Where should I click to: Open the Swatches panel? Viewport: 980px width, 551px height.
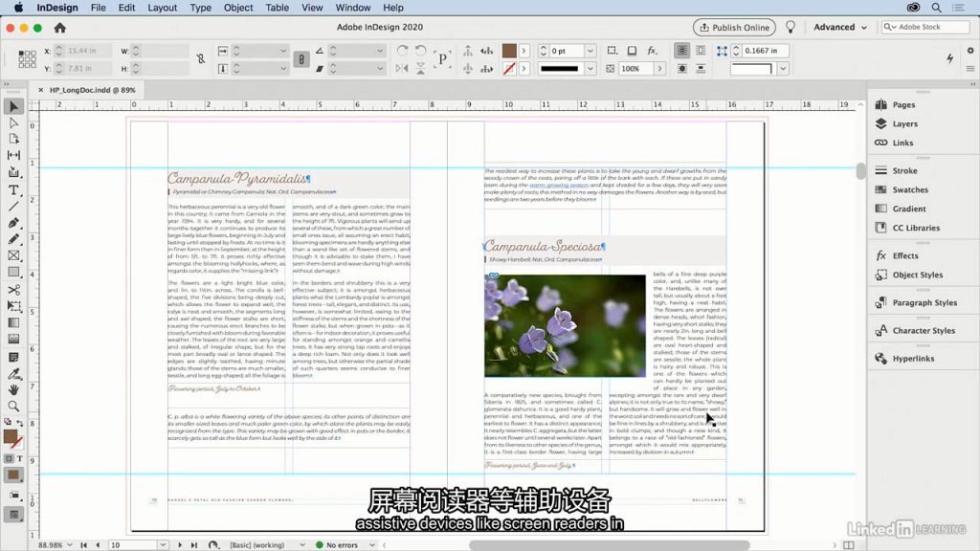click(909, 190)
